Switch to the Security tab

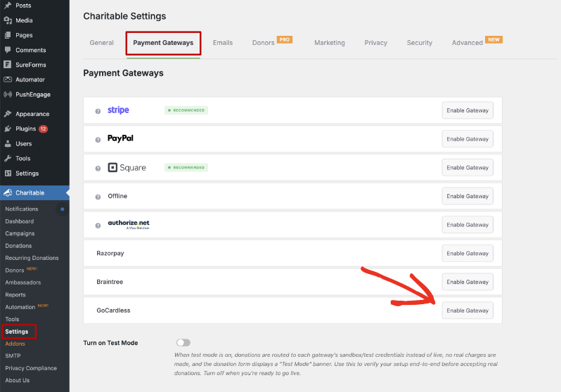tap(419, 43)
